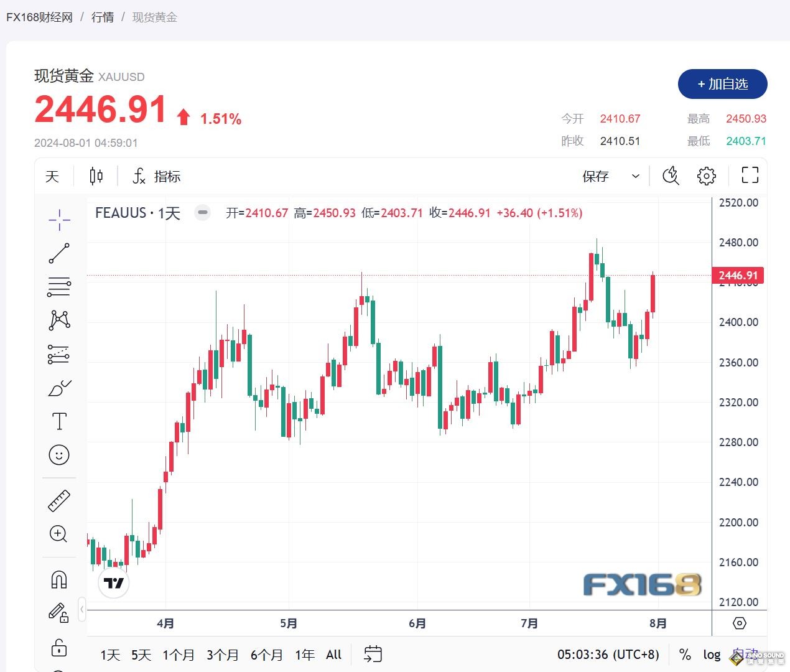
Task: Click the 8月 label on time axis
Action: (658, 623)
